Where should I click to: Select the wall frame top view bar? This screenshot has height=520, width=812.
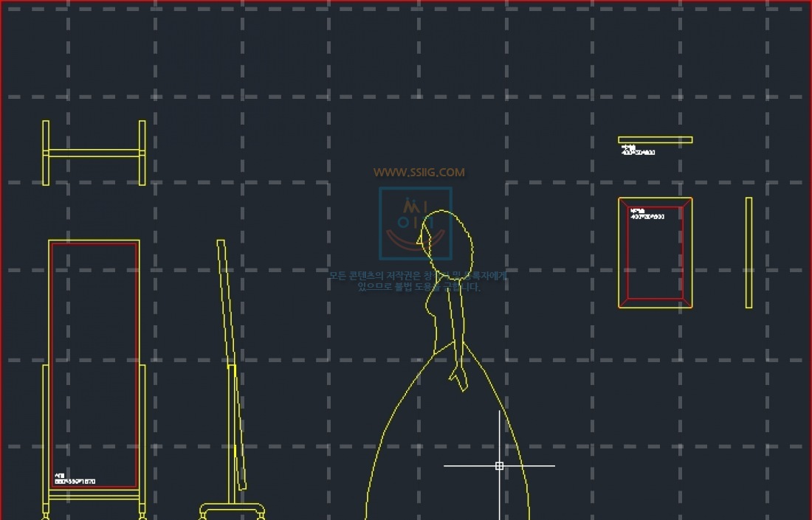click(655, 139)
